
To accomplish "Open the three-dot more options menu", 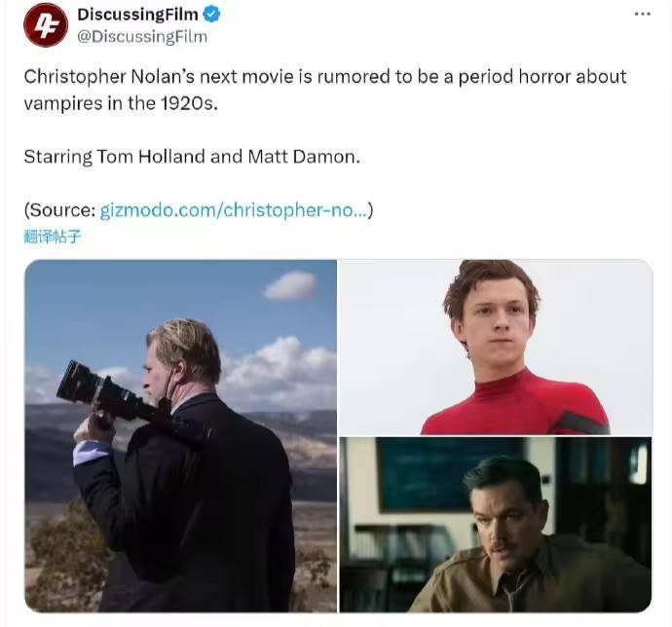I will point(643,15).
